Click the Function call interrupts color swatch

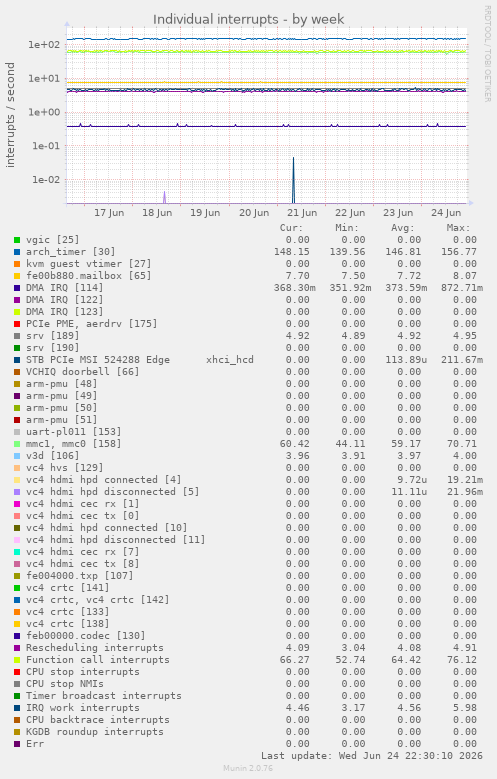[17, 660]
